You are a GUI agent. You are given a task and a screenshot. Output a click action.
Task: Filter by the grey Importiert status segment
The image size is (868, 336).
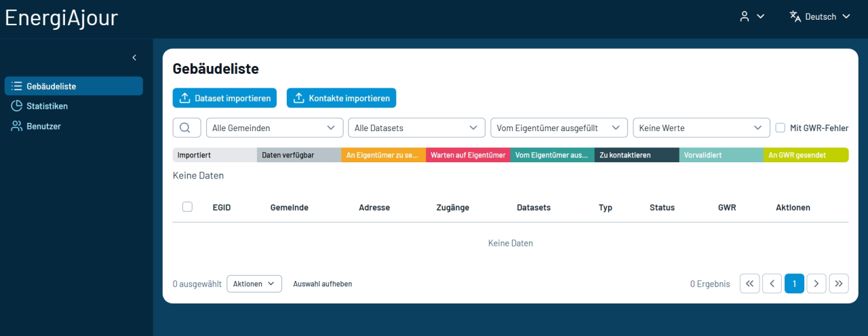[215, 155]
